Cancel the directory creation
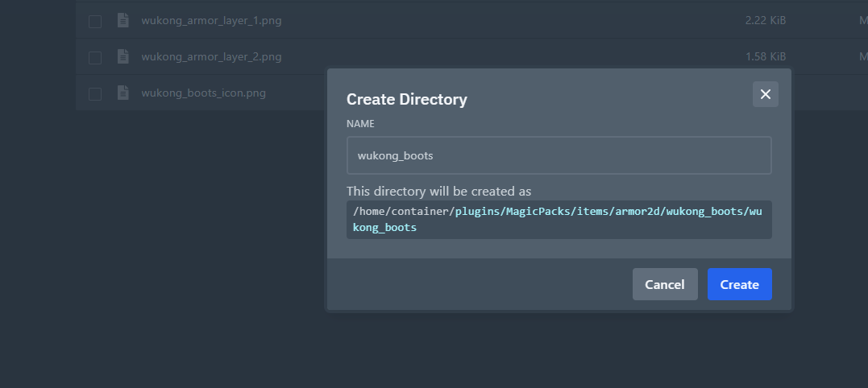Screen dimensions: 868x388 [665, 284]
